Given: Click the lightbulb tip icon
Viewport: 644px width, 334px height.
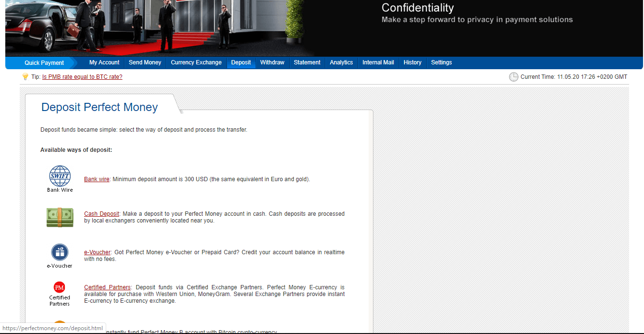Looking at the screenshot, I should pyautogui.click(x=25, y=77).
